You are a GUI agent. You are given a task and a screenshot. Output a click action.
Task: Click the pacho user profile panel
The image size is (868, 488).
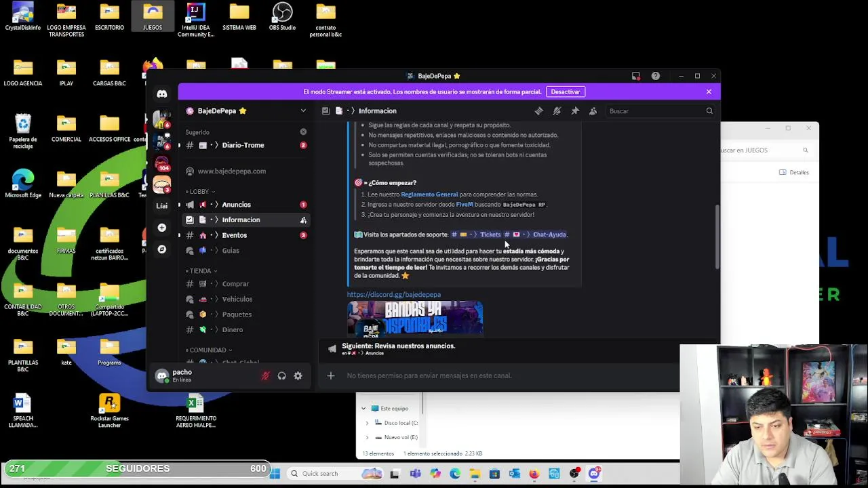[x=203, y=376]
